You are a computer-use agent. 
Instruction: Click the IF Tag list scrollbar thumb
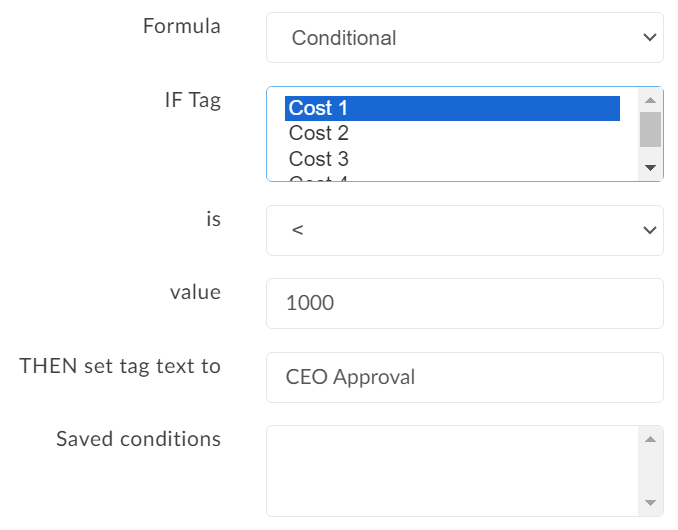point(650,129)
